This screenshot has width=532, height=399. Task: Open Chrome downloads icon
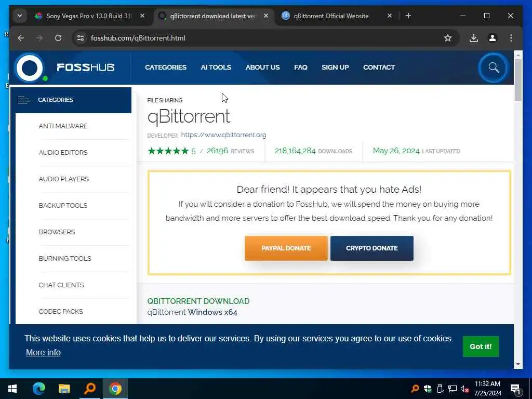pos(474,38)
